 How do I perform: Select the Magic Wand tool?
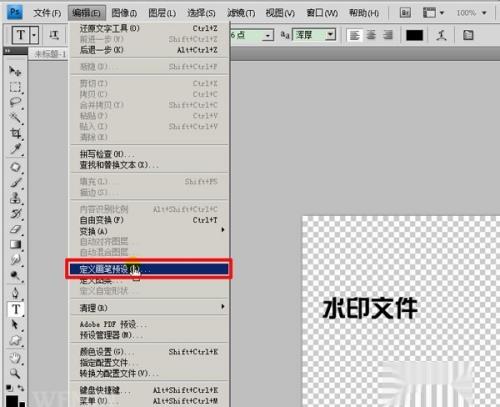15,118
